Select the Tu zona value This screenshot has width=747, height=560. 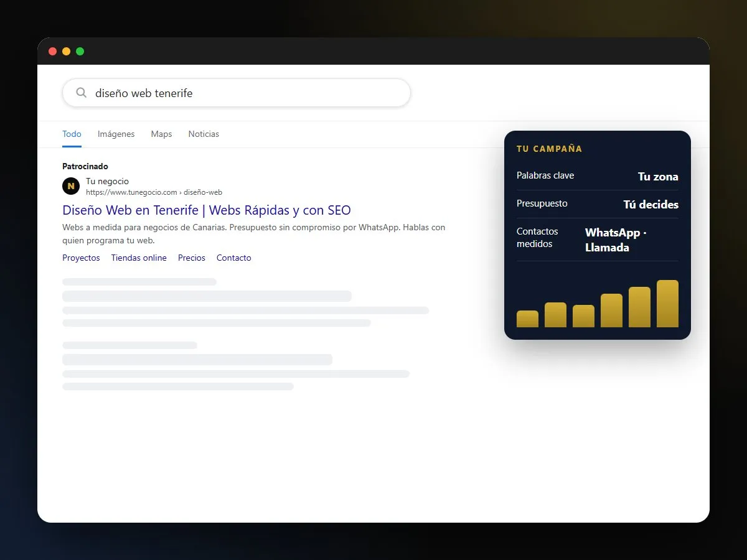(658, 177)
